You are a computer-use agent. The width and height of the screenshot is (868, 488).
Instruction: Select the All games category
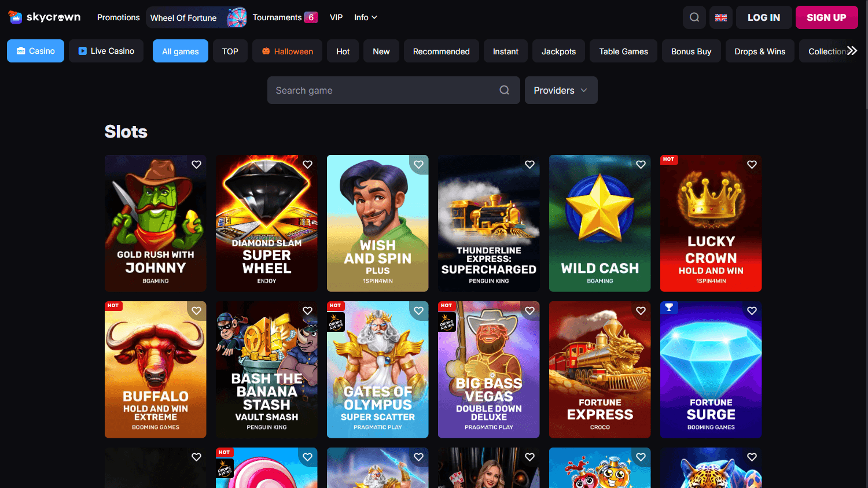(x=180, y=51)
